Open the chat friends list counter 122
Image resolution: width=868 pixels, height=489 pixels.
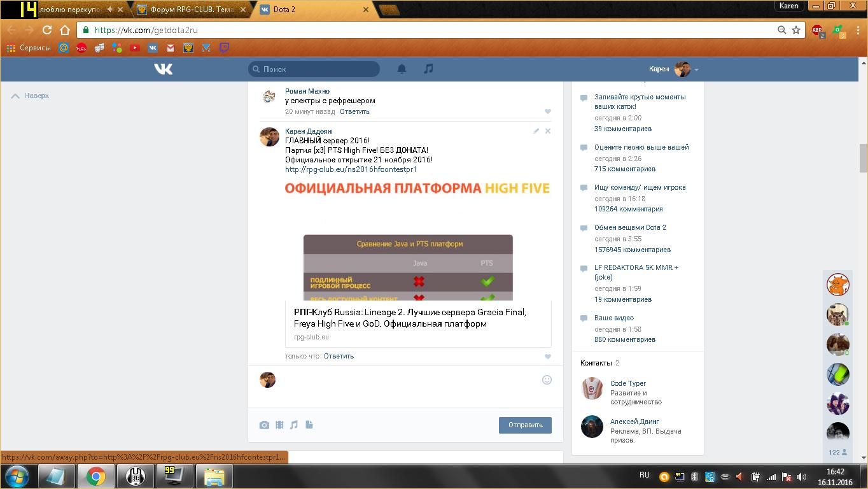tap(837, 452)
